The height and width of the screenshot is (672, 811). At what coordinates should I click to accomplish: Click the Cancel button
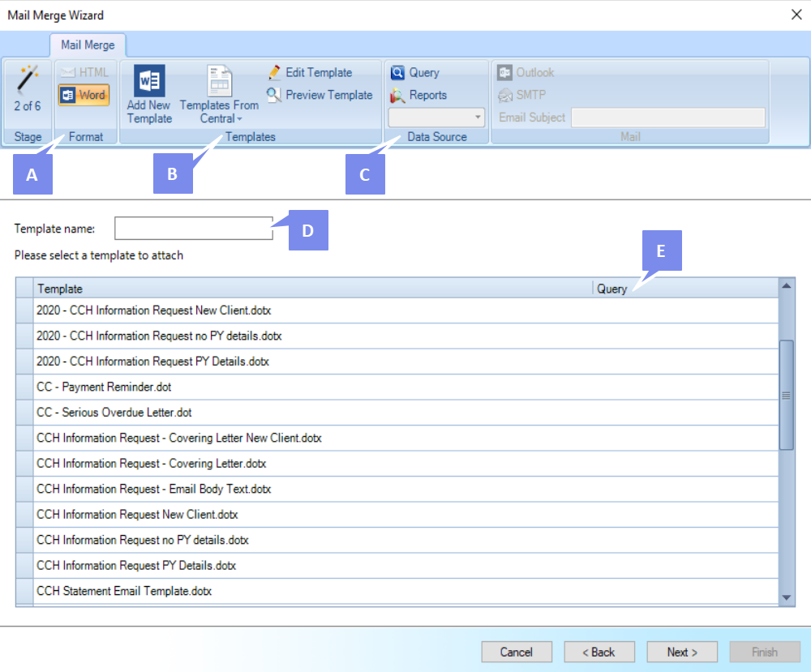click(516, 652)
